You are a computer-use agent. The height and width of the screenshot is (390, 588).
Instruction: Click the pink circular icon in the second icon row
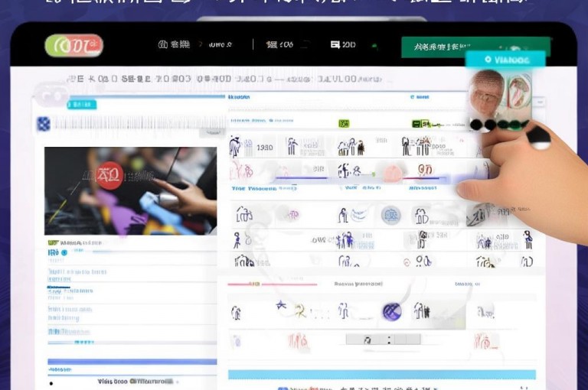click(x=392, y=173)
